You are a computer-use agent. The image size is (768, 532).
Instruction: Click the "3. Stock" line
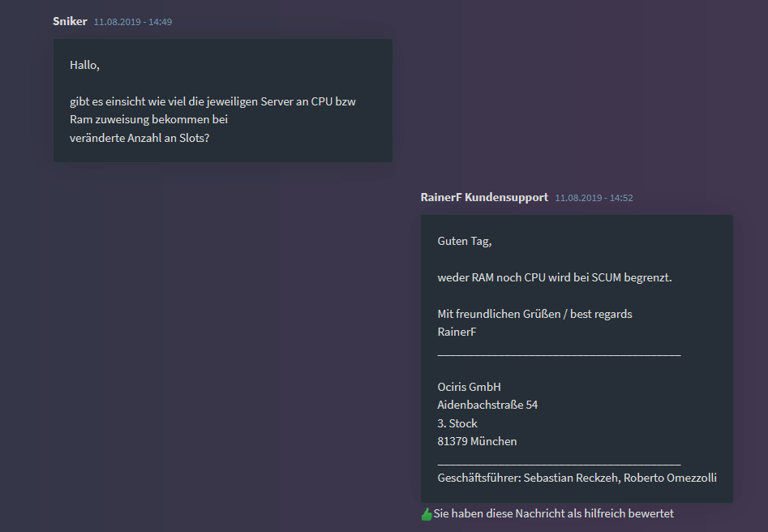(457, 423)
